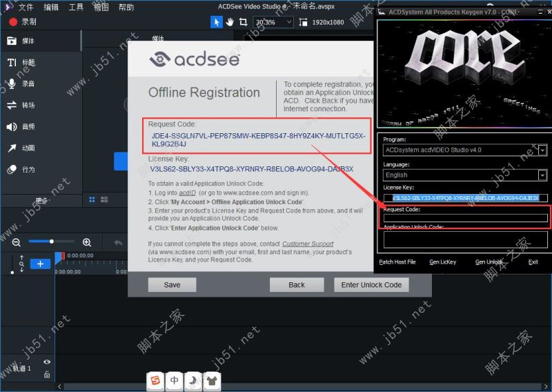This screenshot has width=552, height=392.
Task: Toggle visibility eye for 轨道 1
Action: point(47,362)
